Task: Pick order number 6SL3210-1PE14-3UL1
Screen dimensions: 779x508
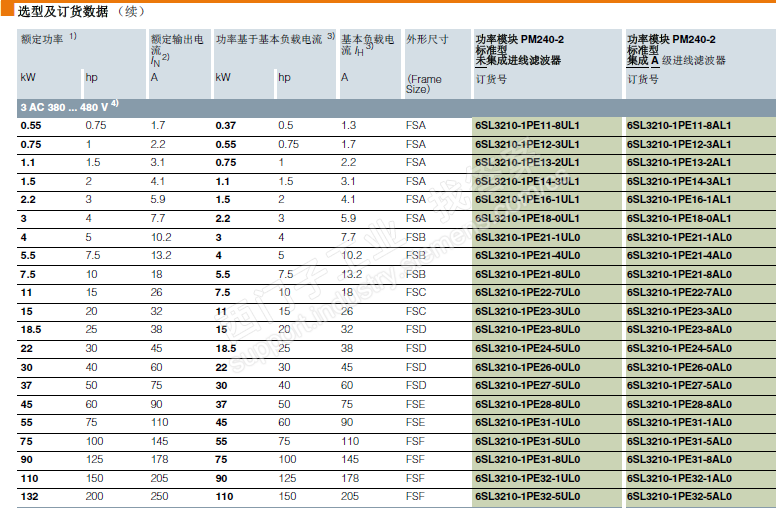Action: click(527, 182)
